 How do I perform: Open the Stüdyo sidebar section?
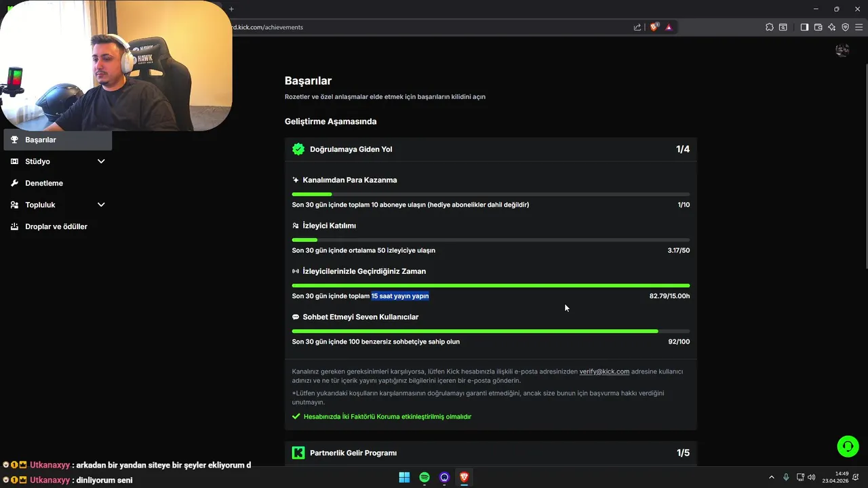(x=58, y=161)
